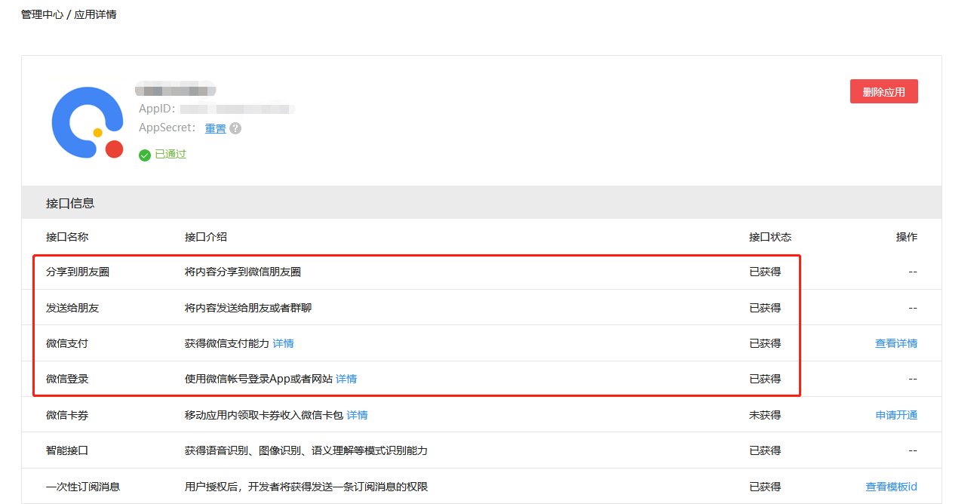
Task: Click the 接口信息 section header
Action: 70,203
